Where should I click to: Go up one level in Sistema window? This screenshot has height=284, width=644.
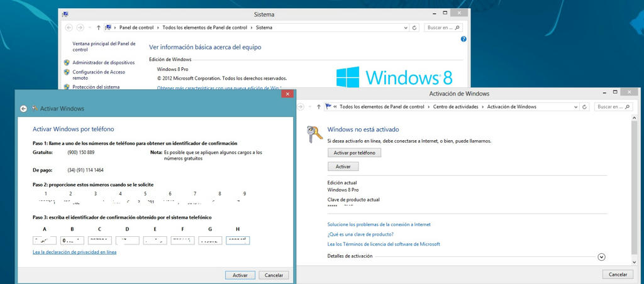pos(98,28)
